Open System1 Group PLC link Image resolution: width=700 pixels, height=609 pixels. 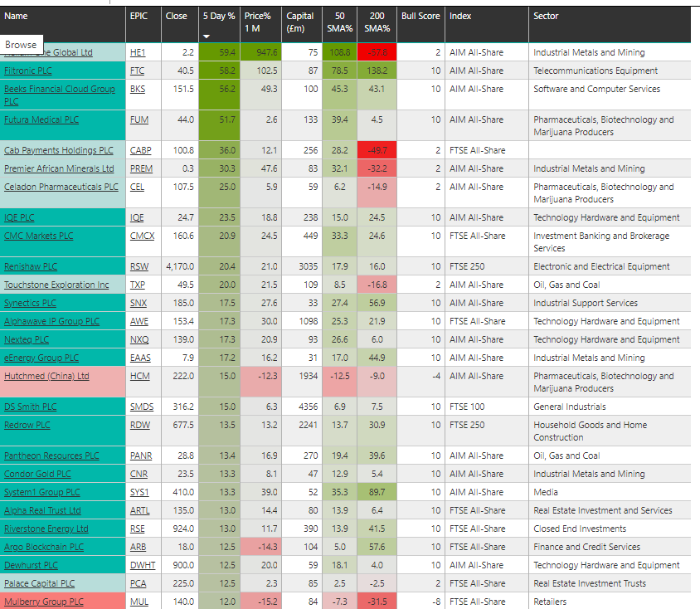(x=42, y=493)
